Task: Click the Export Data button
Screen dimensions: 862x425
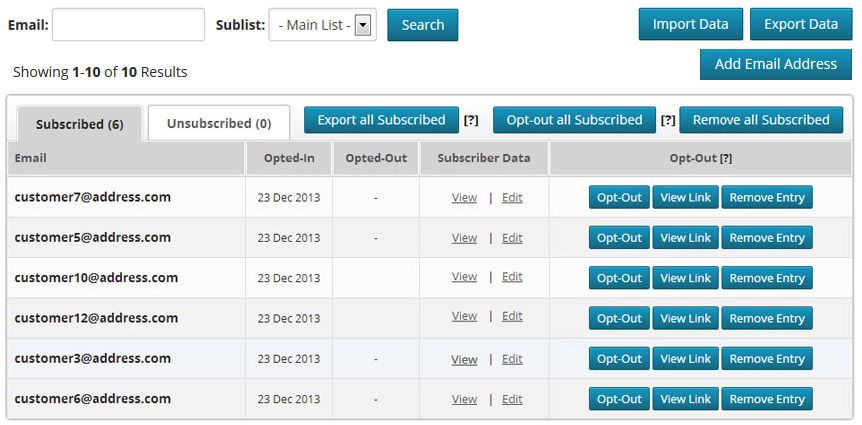Action: point(801,24)
